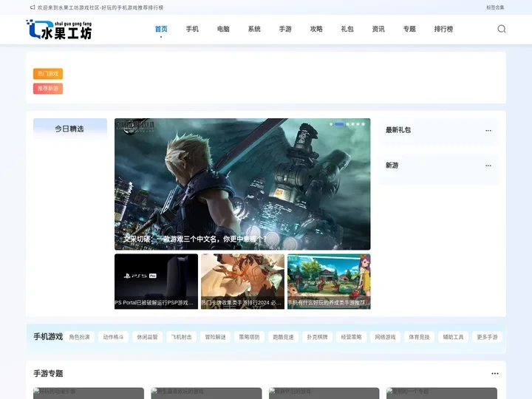Screen dimensions: 532x399
Task: Open the 专题 nav item
Action: pyautogui.click(x=409, y=29)
